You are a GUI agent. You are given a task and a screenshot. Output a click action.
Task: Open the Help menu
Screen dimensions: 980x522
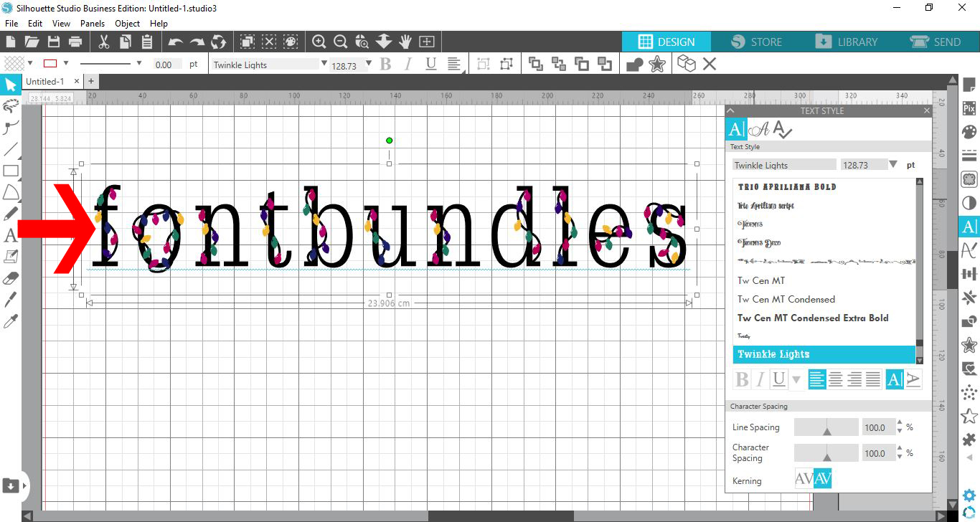click(x=159, y=24)
